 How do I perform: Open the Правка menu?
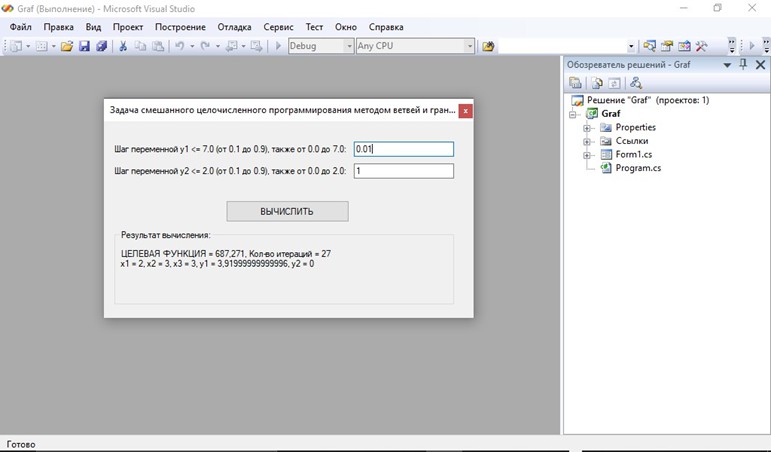pos(59,27)
